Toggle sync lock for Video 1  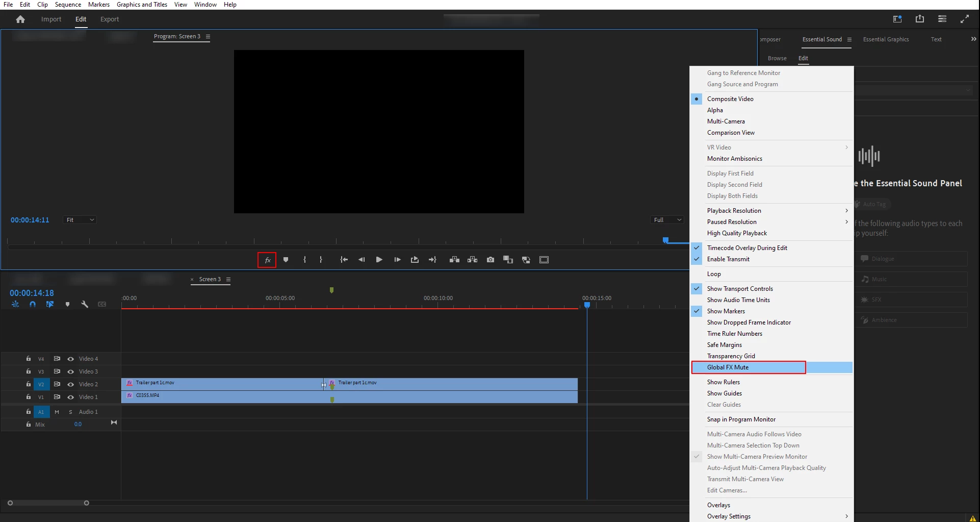click(x=57, y=397)
